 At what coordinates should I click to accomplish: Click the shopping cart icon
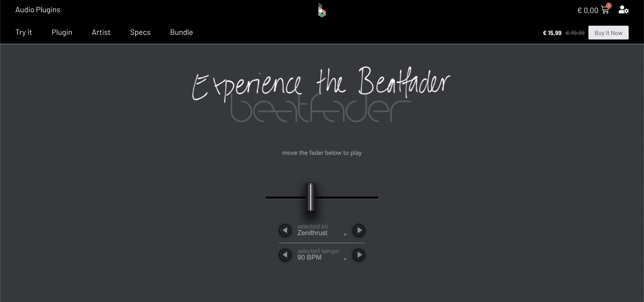pyautogui.click(x=606, y=10)
